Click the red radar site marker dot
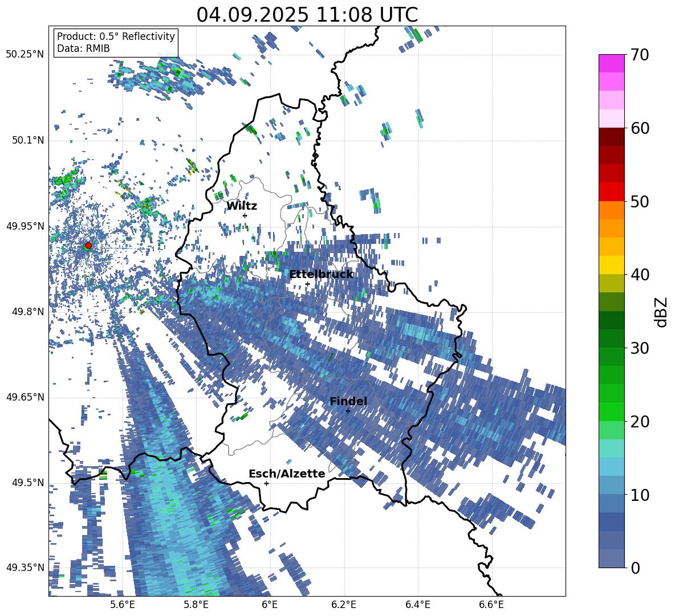 [88, 245]
